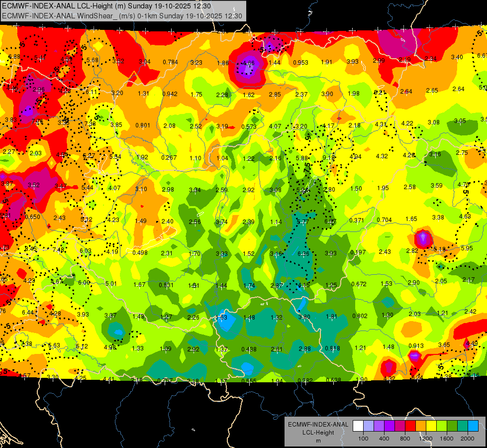Click the legend scale value 400
Screen dimensions: 487x448
[384, 439]
